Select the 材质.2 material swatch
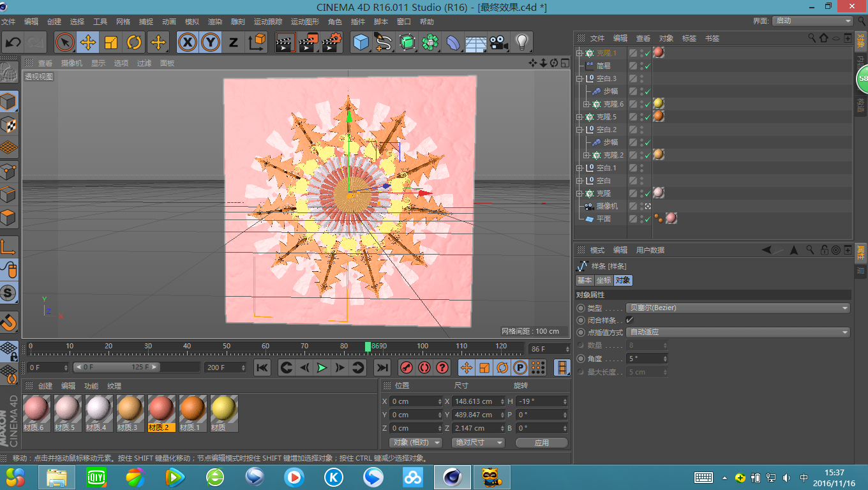Screen dimensions: 868x490 point(161,408)
